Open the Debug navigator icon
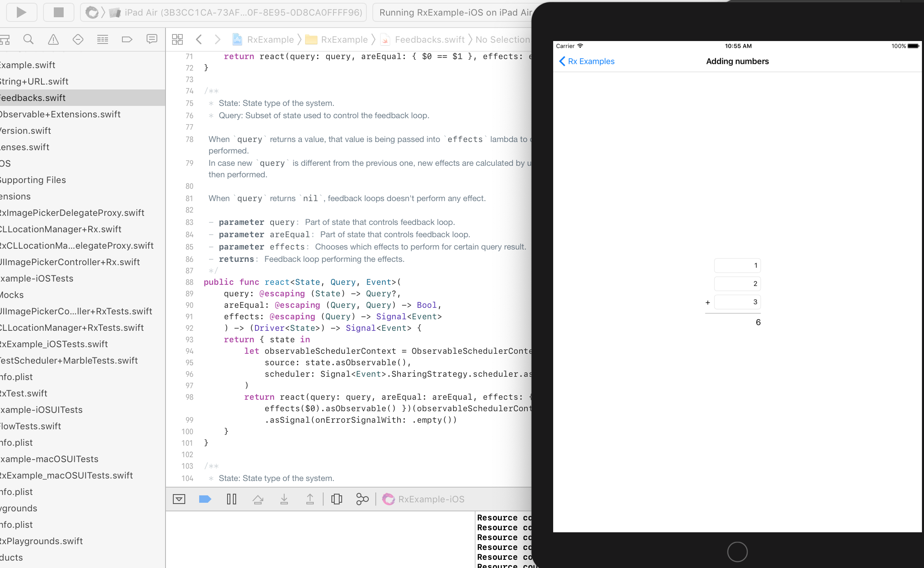The width and height of the screenshot is (924, 568). click(x=102, y=39)
